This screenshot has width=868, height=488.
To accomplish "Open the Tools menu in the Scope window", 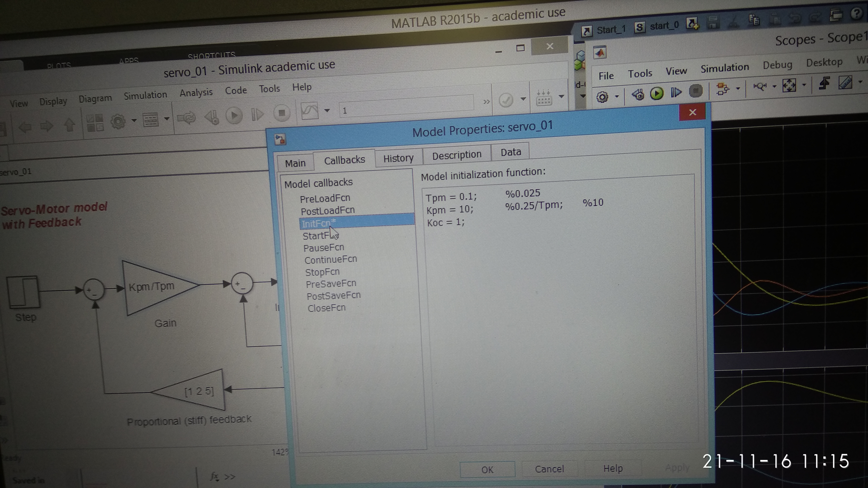I will [x=640, y=73].
